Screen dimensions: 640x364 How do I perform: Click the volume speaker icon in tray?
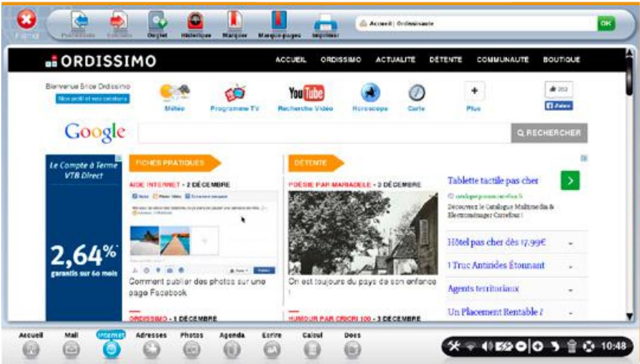click(487, 347)
